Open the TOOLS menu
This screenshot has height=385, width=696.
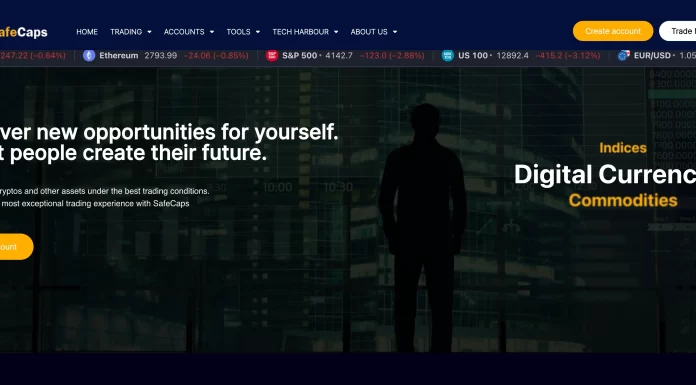pyautogui.click(x=238, y=32)
